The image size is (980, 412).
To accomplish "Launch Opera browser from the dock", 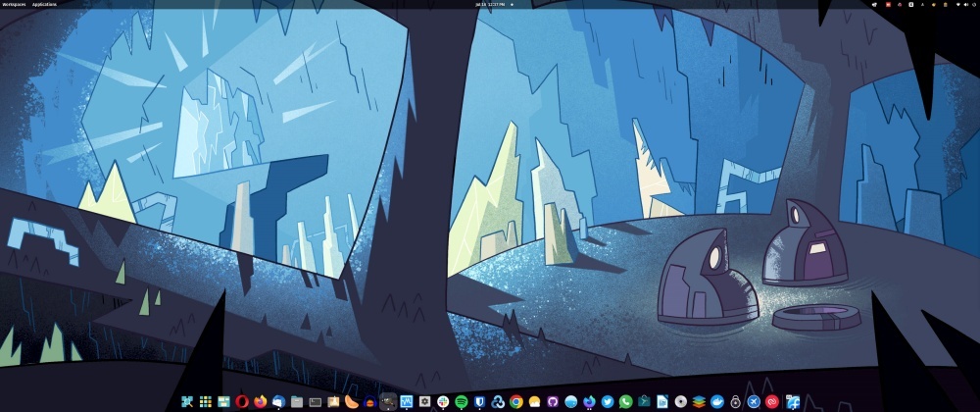I will pos(242,401).
